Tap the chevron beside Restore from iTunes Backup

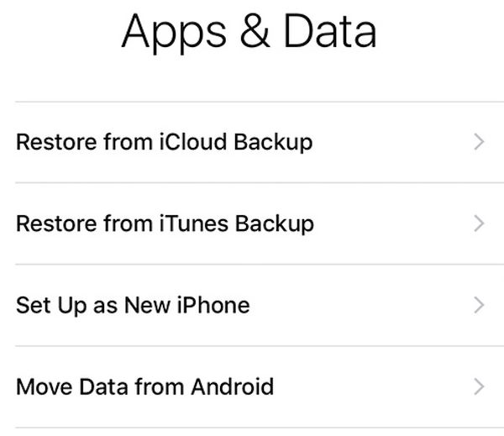click(479, 223)
